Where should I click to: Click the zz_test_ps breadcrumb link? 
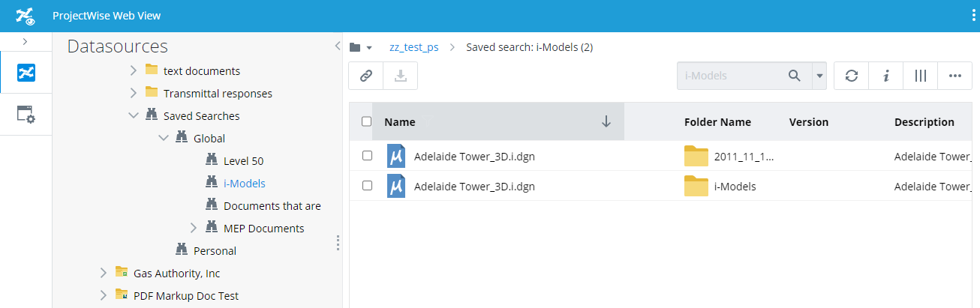[413, 47]
